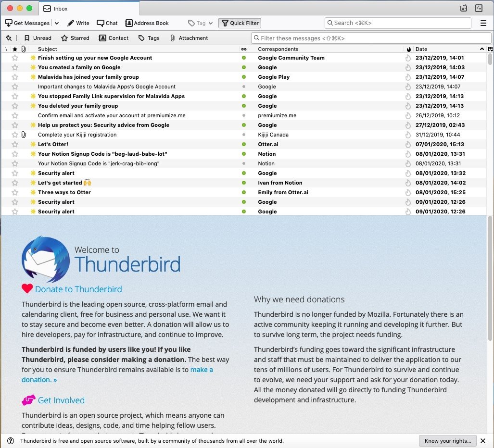The height and width of the screenshot is (448, 494).
Task: Focus the global Search field
Action: 398,23
